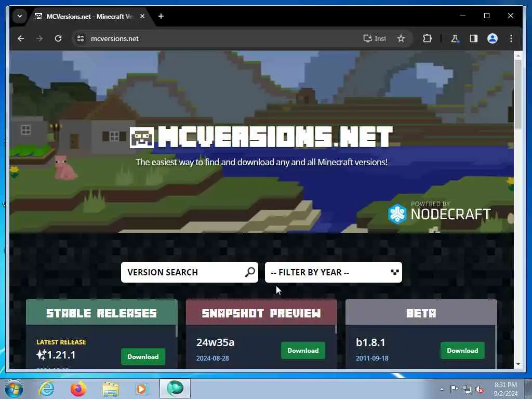Screen dimensions: 532x399
Task: Open Action Center flag icon
Action: pos(454,389)
